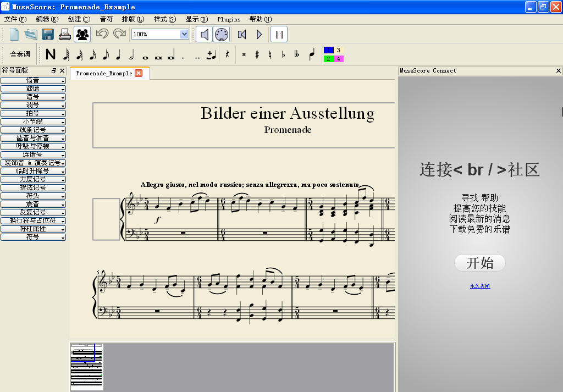Rewind playback to the start
The width and height of the screenshot is (563, 392).
pyautogui.click(x=242, y=35)
